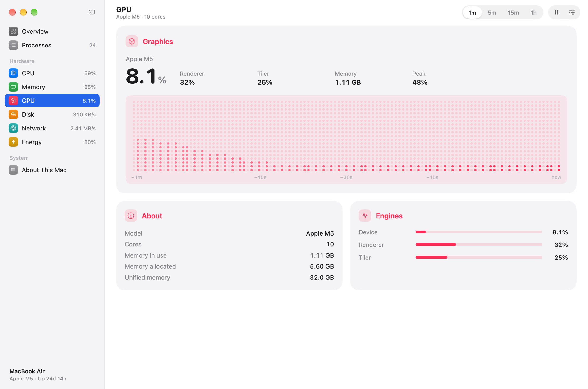This screenshot has height=389, width=588.
Task: Click the Memory 1.11 GB stat
Action: 348,78
